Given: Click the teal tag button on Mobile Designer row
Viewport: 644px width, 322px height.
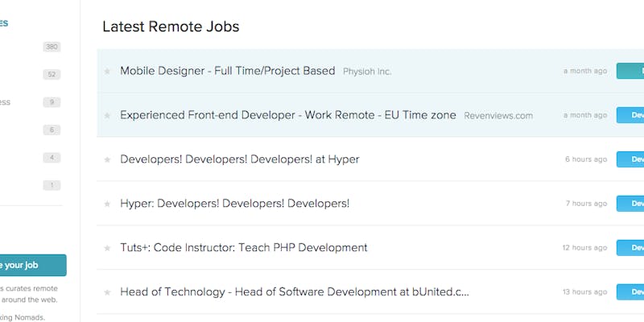Looking at the screenshot, I should (x=630, y=71).
